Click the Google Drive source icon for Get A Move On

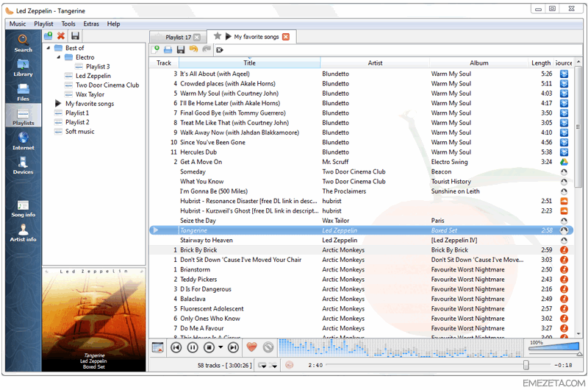pyautogui.click(x=564, y=162)
